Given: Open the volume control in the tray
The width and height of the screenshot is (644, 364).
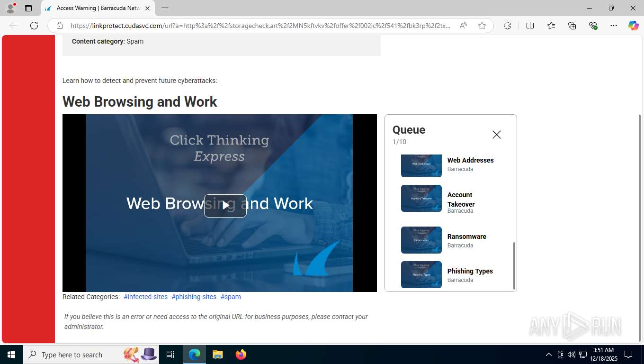Looking at the screenshot, I should tap(572, 355).
